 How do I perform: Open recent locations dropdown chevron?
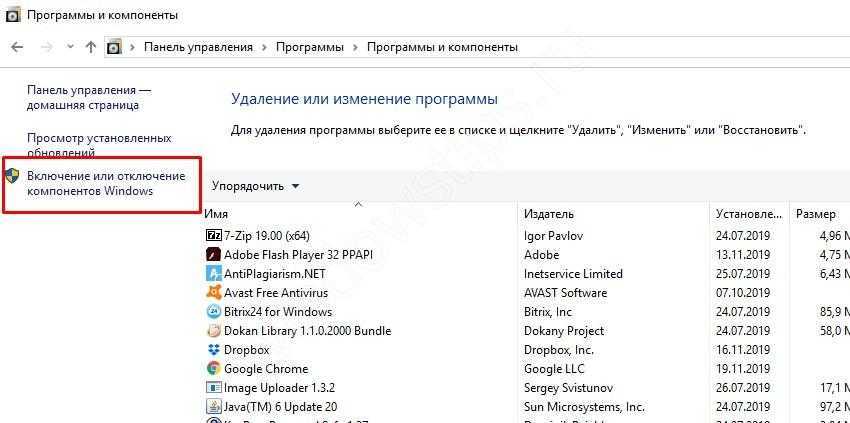pos(70,47)
